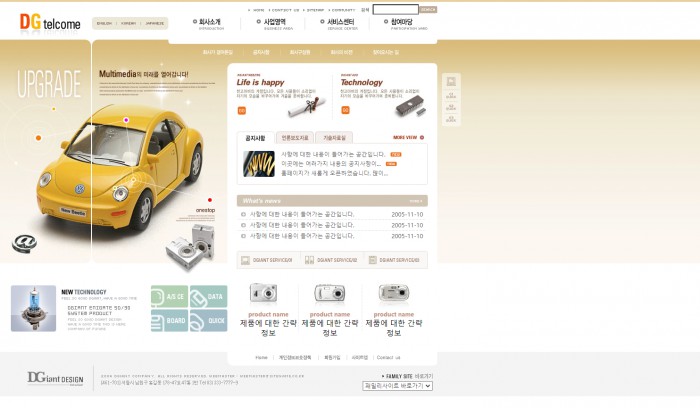700x408 pixels.
Task: Click the first camera product thumbnail
Action: 263,293
